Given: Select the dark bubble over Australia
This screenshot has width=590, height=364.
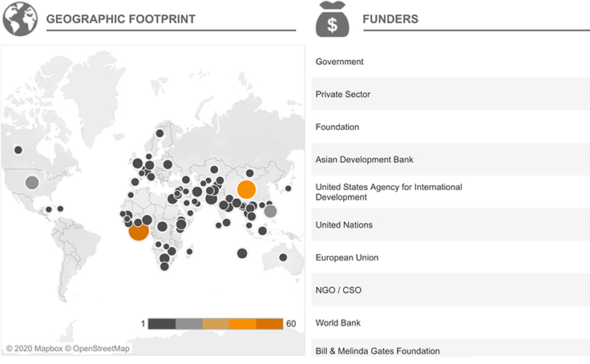Looking at the screenshot, I should [x=283, y=258].
